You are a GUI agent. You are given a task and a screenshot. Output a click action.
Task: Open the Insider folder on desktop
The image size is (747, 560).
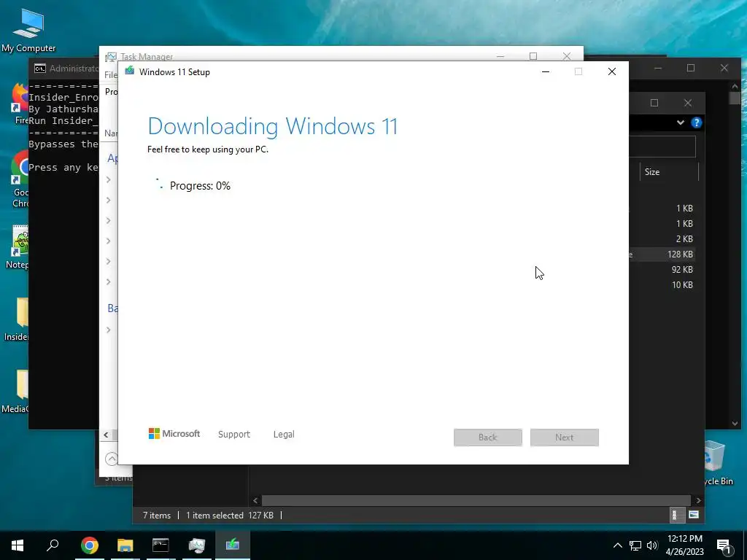[17, 319]
